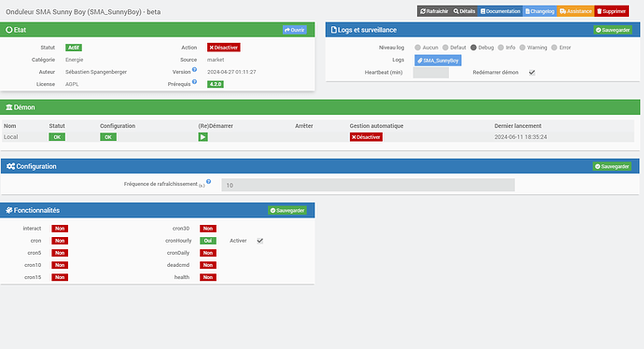Image resolution: width=644 pixels, height=349 pixels.
Task: View the Changelog
Action: pos(539,11)
